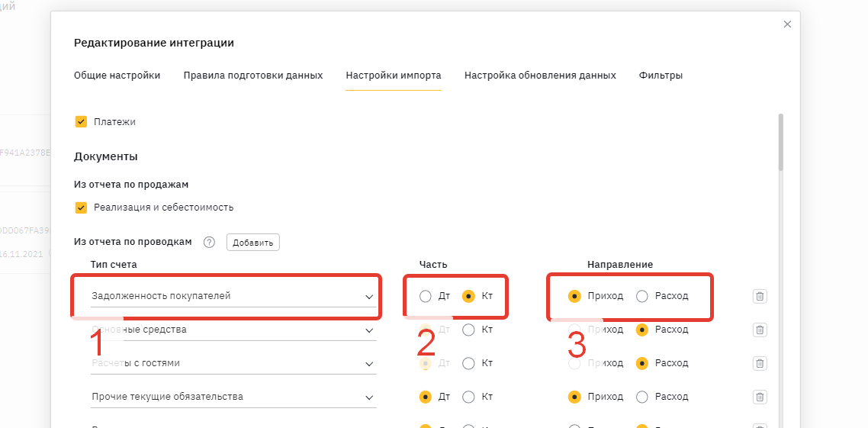Switch to the Общие настройки tab
This screenshot has width=868, height=428.
pos(117,76)
